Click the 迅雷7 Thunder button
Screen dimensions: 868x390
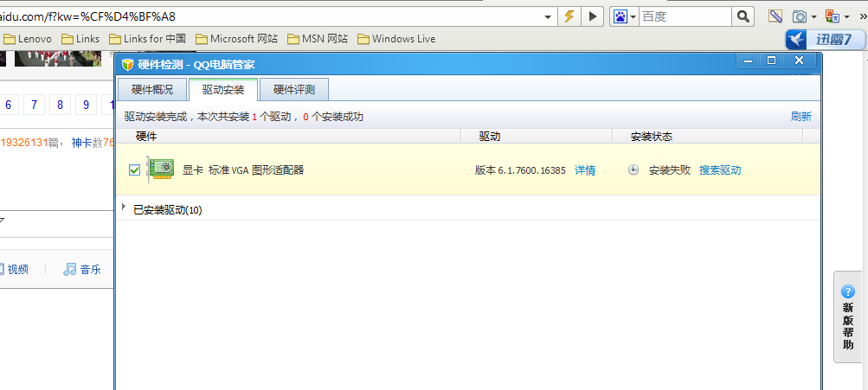pos(826,39)
